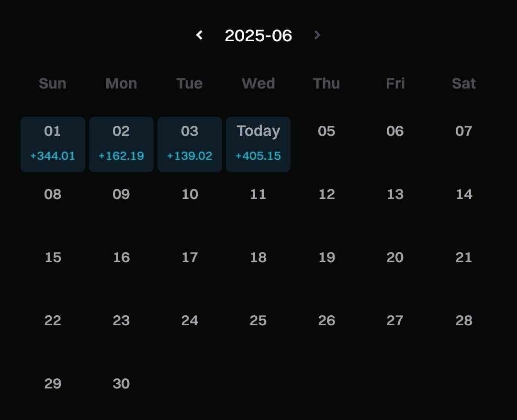Select date 29 in calendar

pyautogui.click(x=53, y=384)
